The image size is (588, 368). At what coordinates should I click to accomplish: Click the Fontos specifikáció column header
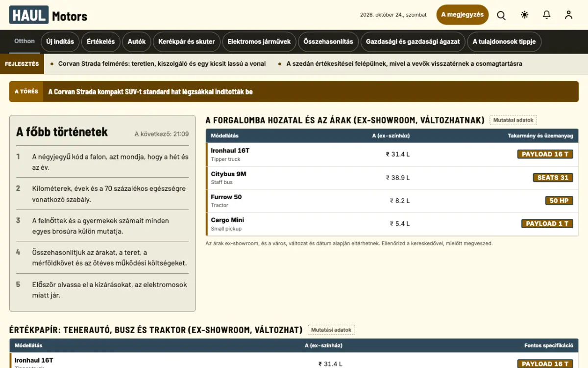[x=549, y=345]
